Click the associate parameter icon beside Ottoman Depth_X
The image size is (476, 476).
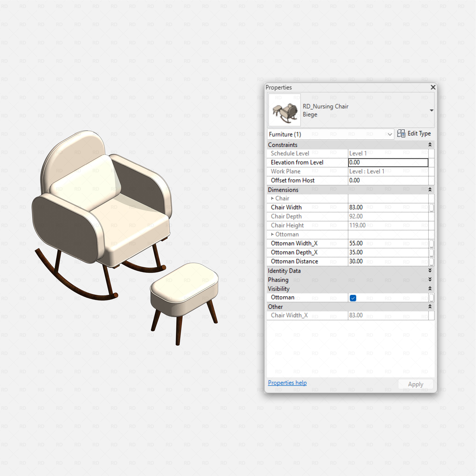point(431,252)
